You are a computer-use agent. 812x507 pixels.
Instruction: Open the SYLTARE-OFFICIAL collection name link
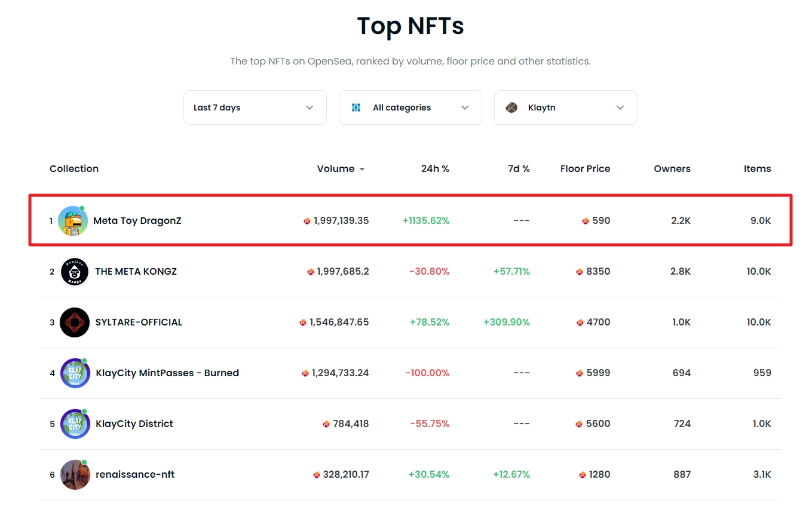[139, 322]
